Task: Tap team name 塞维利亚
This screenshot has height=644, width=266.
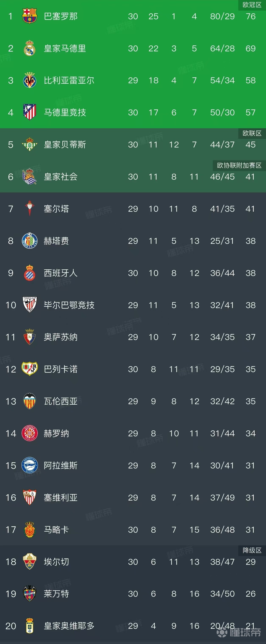Action: [61, 498]
